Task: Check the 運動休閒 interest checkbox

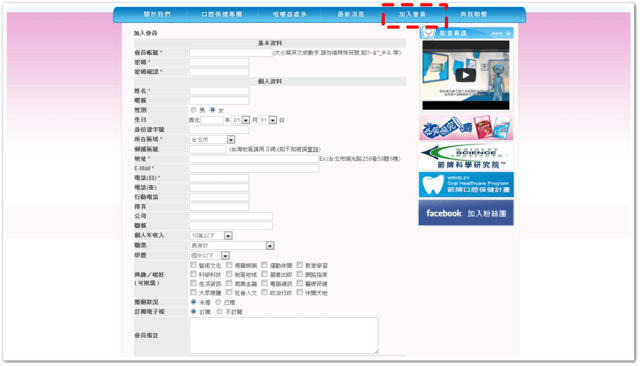Action: [x=264, y=265]
